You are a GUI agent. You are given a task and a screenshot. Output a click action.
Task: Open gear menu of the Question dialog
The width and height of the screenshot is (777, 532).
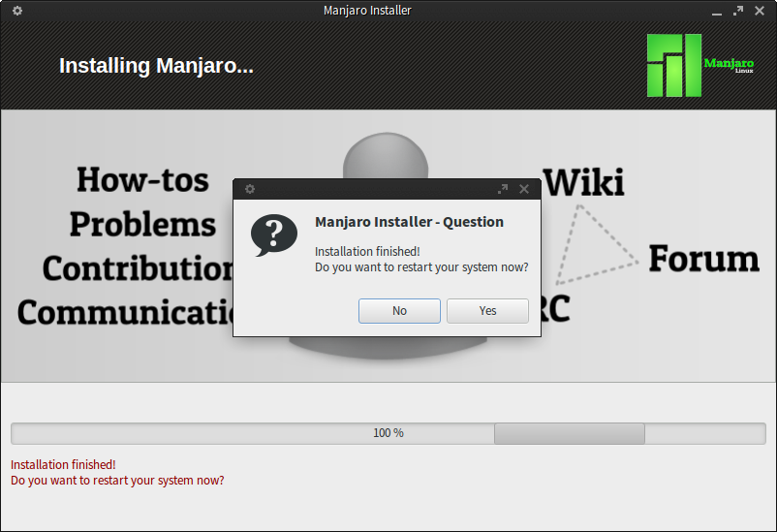click(x=250, y=189)
